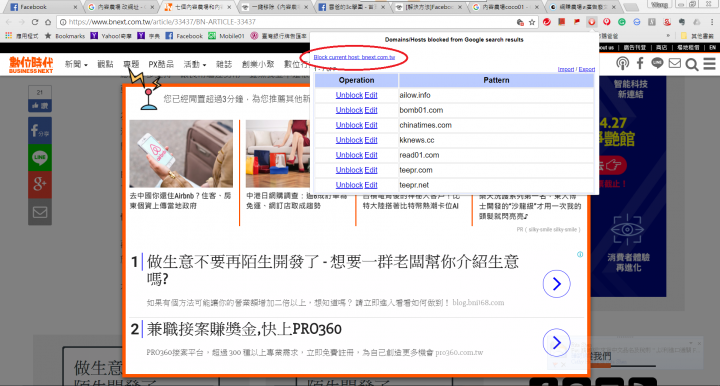Share article via LINE sidebar button
720x386 pixels.
(40, 157)
